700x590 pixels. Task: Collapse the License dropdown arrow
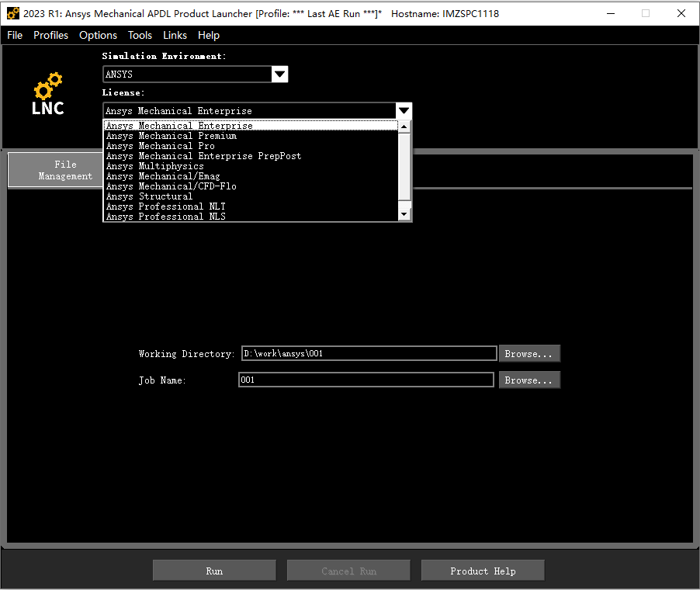pyautogui.click(x=404, y=111)
